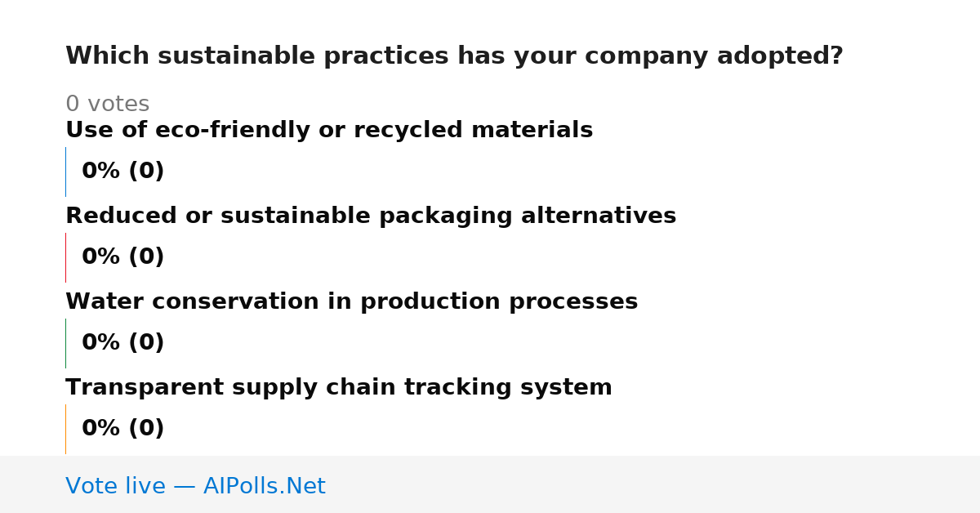Choose 'Use of eco-friendly or recycled materials' option

point(329,131)
